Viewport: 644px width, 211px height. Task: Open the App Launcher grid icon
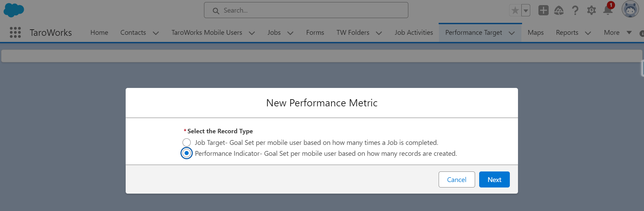[15, 32]
